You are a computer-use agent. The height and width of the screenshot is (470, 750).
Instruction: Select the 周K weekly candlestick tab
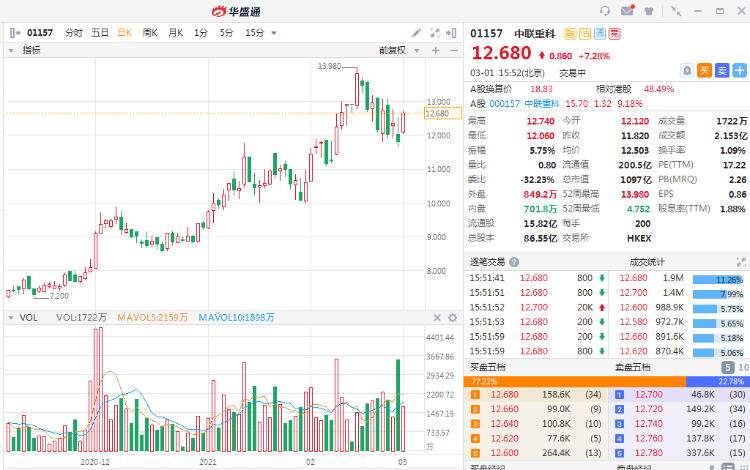click(150, 33)
